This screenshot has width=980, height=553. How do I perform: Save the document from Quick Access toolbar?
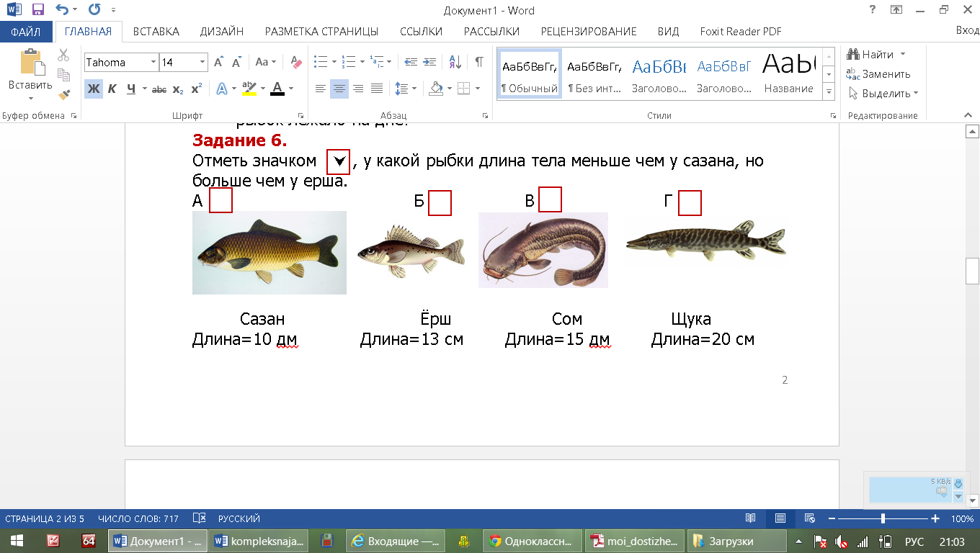coord(38,10)
